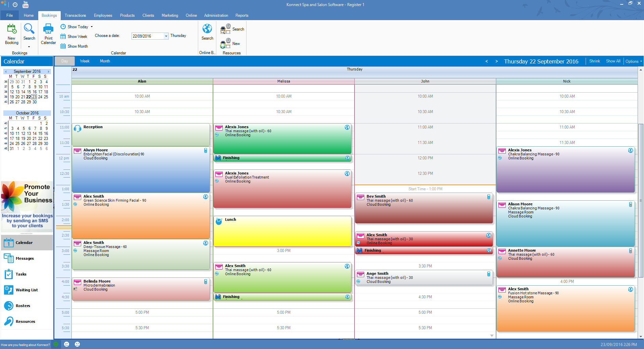This screenshot has height=349, width=644.
Task: Expand the date chooser dropdown
Action: point(166,36)
